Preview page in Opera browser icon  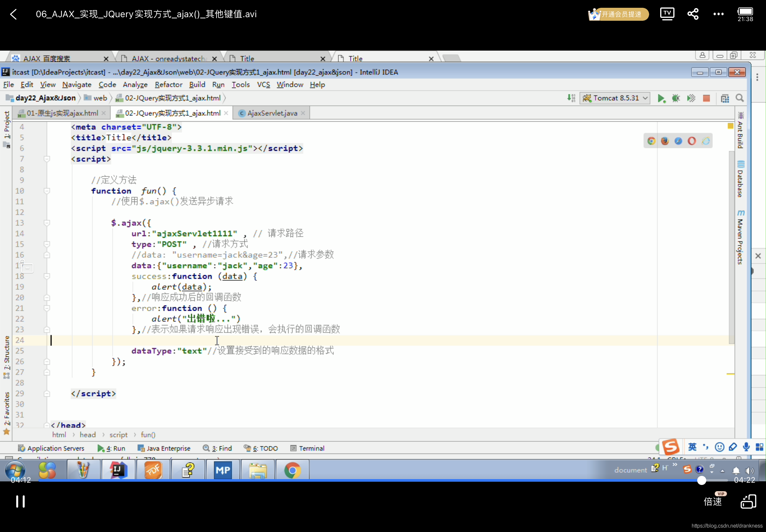[x=692, y=141]
